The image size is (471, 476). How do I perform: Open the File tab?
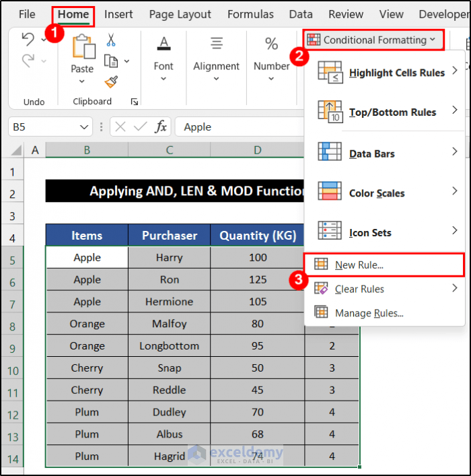coord(27,14)
